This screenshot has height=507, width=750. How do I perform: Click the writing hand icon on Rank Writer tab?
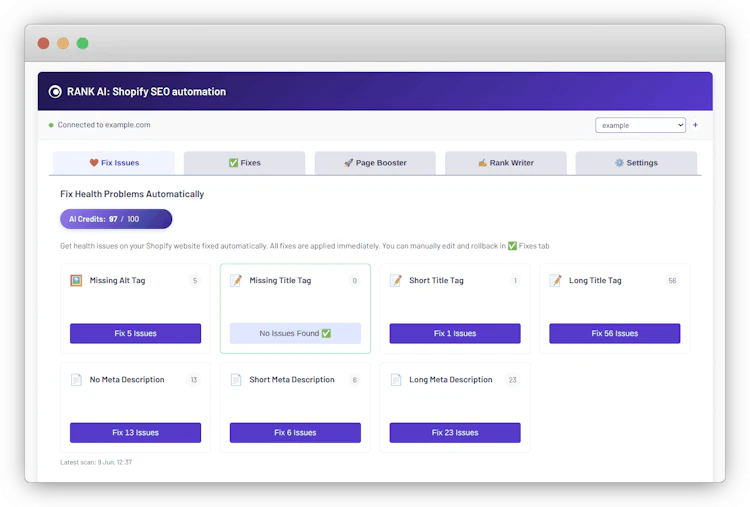(482, 163)
